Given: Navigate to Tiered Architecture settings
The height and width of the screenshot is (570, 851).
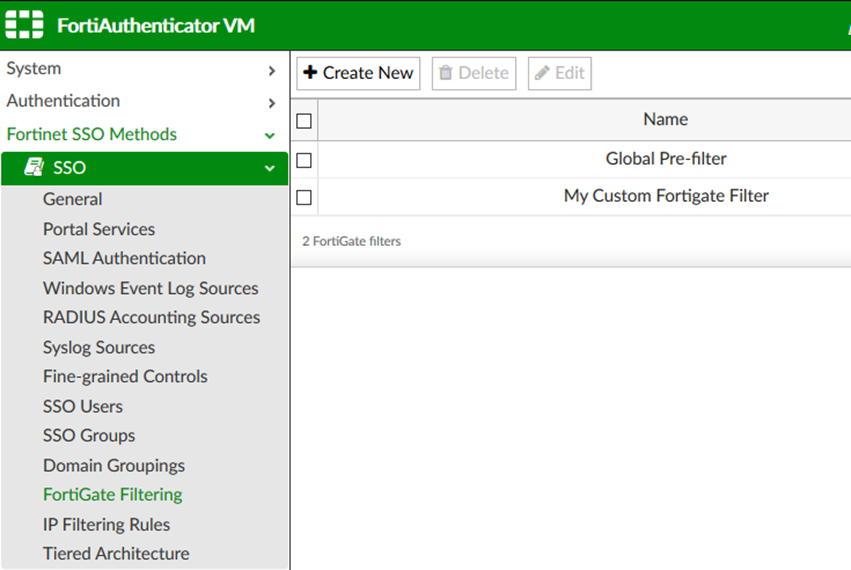Looking at the screenshot, I should pyautogui.click(x=116, y=553).
